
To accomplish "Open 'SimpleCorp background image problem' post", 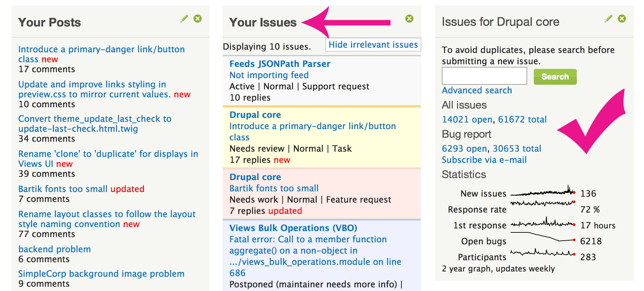I will pyautogui.click(x=101, y=274).
